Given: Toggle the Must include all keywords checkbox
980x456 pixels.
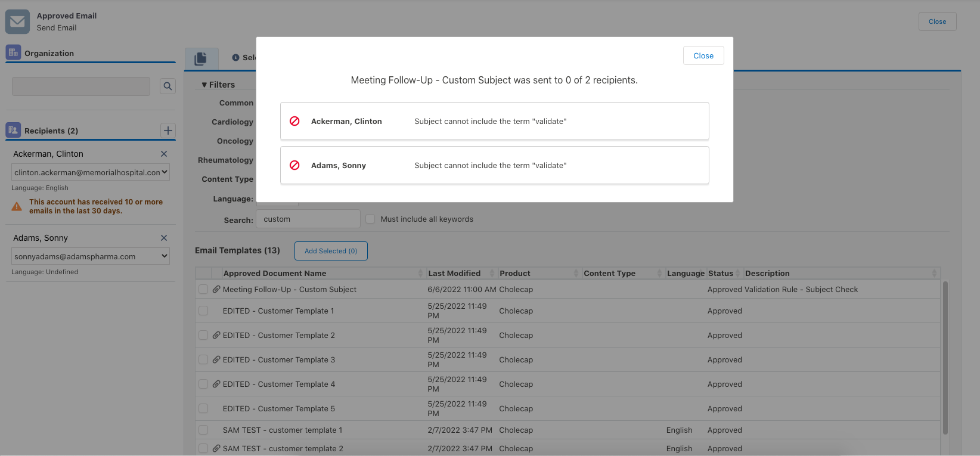Looking at the screenshot, I should tap(370, 219).
